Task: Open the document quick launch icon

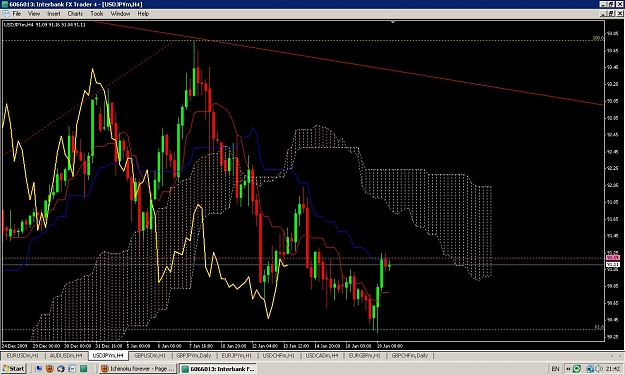Action: point(72,369)
